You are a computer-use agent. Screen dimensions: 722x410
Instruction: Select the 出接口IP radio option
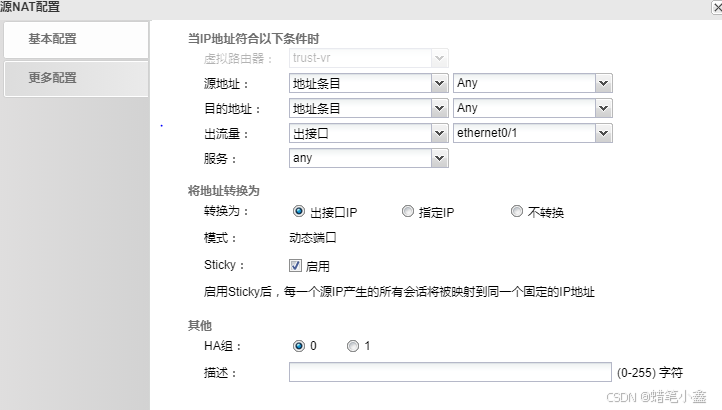pos(298,212)
